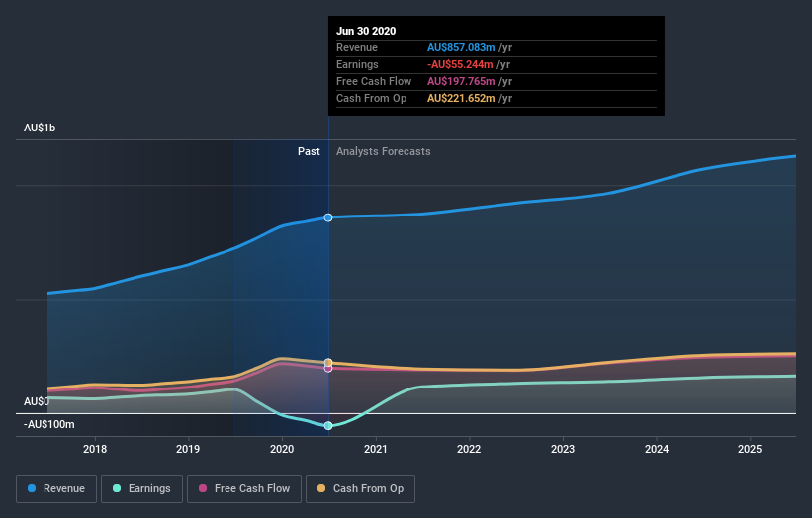Click the AU$197.765m free cash flow value

461,81
